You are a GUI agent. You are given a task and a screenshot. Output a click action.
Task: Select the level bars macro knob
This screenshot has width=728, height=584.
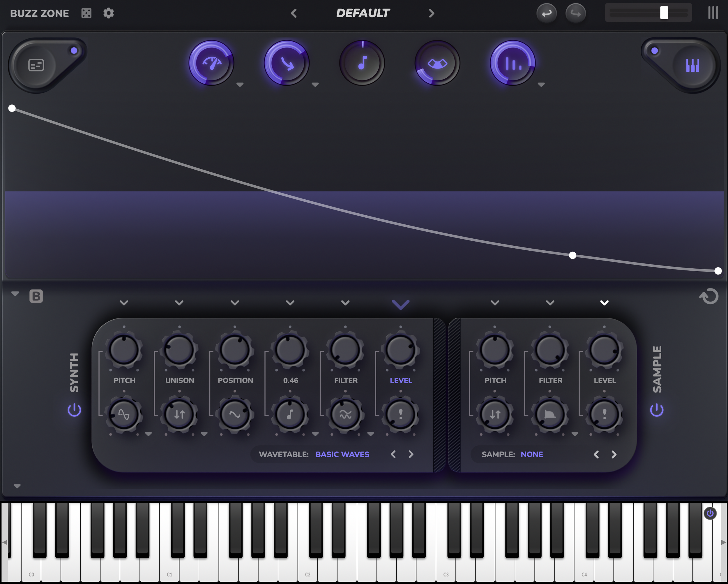coord(513,63)
